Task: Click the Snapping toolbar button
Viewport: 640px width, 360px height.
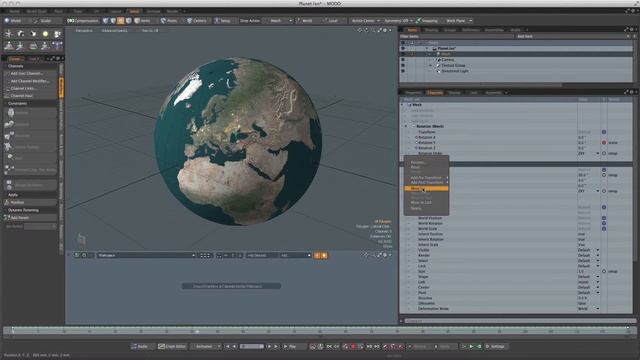Action: pos(427,20)
